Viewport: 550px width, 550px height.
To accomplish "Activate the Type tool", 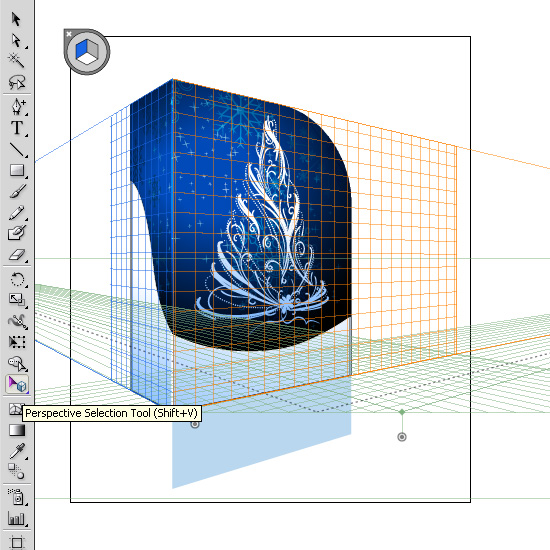I will (16, 128).
